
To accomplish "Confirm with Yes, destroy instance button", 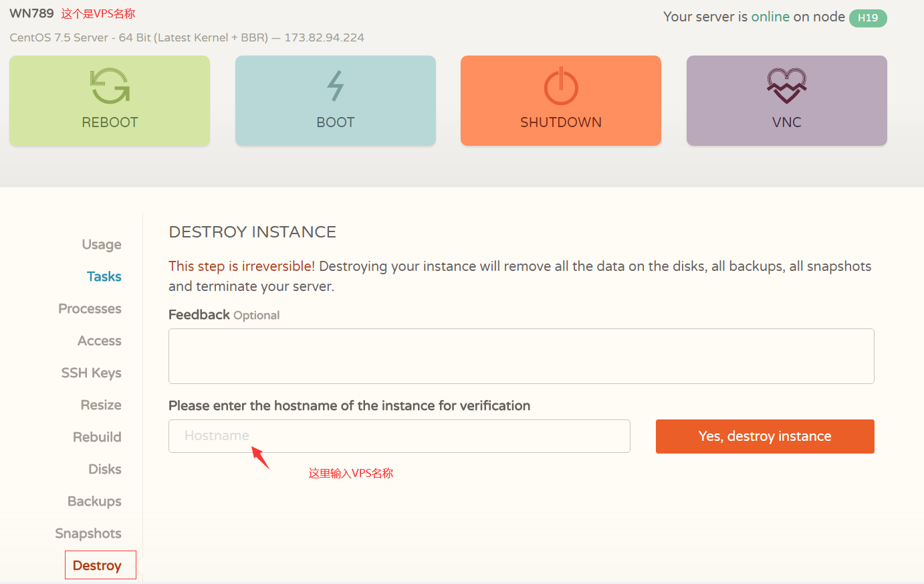I will point(764,436).
